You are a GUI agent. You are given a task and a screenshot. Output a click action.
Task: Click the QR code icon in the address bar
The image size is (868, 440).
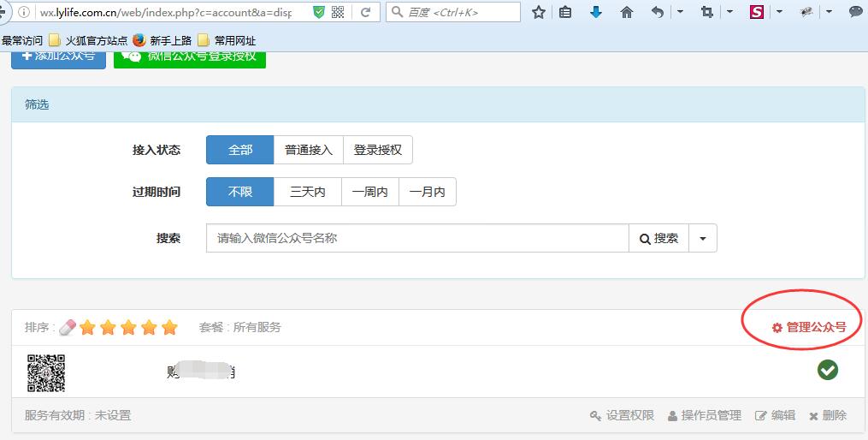338,12
